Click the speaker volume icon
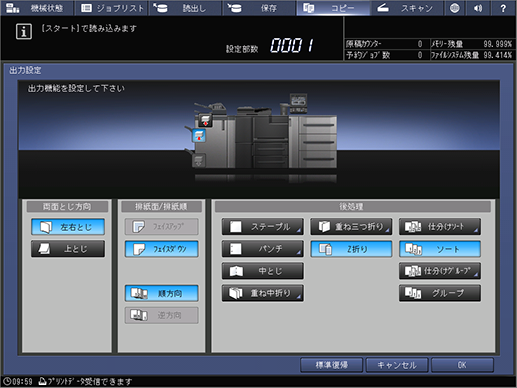The height and width of the screenshot is (388, 517). pyautogui.click(x=479, y=8)
